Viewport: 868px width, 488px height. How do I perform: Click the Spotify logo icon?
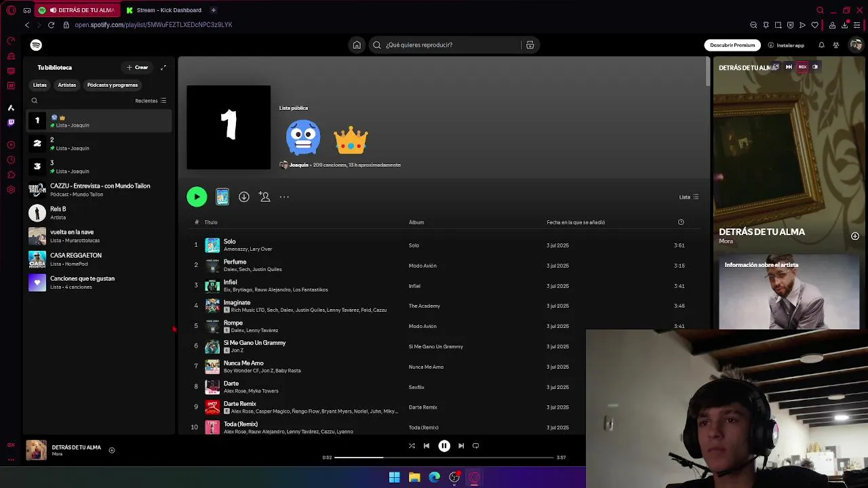(36, 45)
